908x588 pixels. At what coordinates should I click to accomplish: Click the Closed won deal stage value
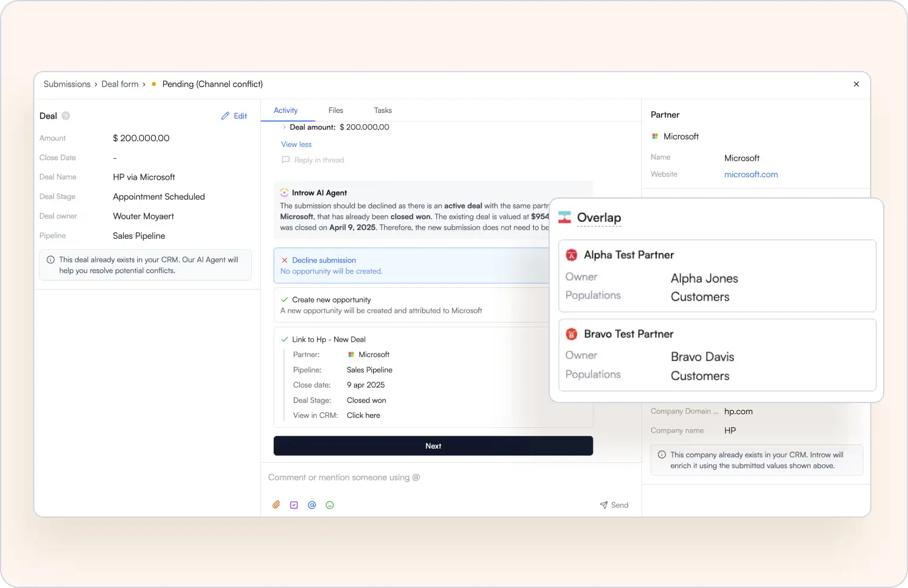367,400
